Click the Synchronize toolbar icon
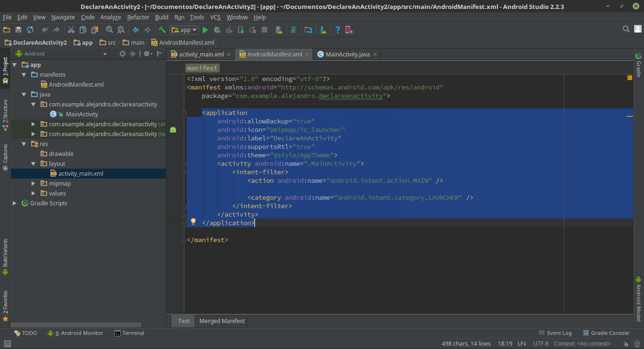Image resolution: width=644 pixels, height=349 pixels. click(30, 30)
